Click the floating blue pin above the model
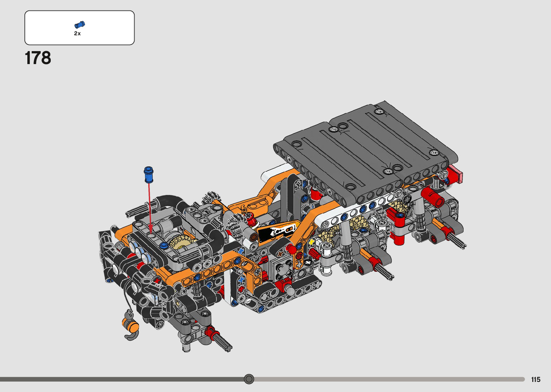 tap(148, 174)
